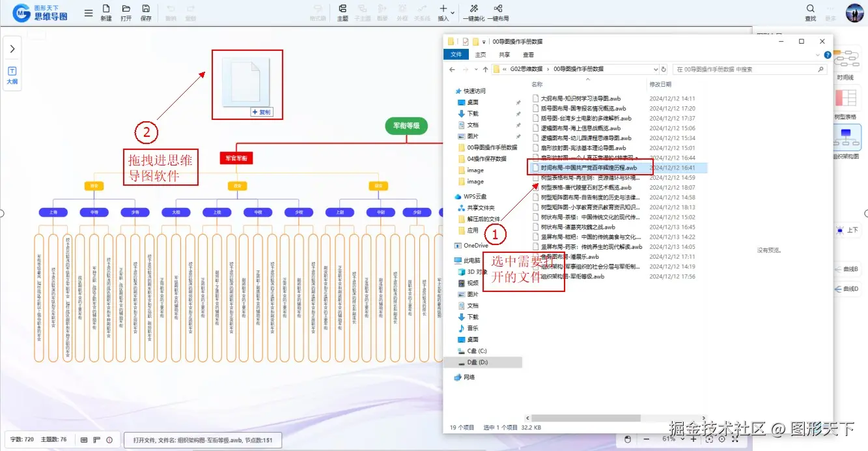Click the Explorer search box

[749, 69]
